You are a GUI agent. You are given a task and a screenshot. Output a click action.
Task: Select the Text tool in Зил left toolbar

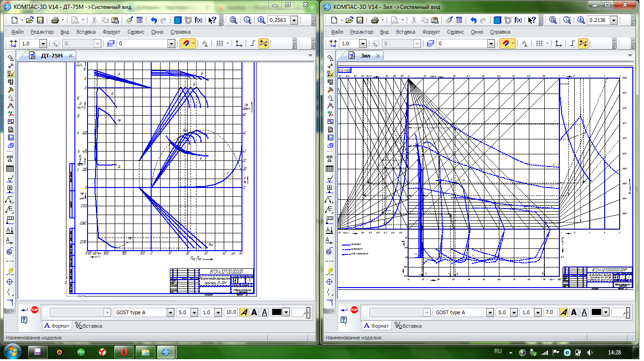[x=330, y=159]
